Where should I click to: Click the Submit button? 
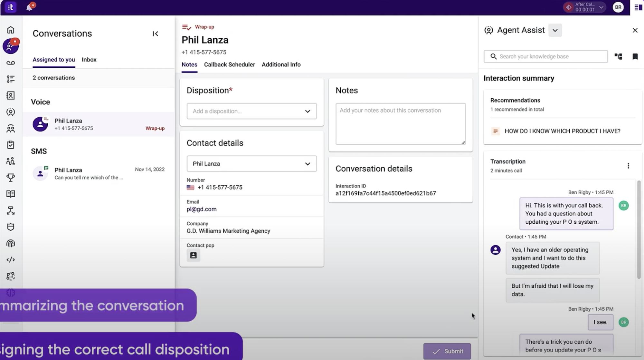pyautogui.click(x=447, y=351)
